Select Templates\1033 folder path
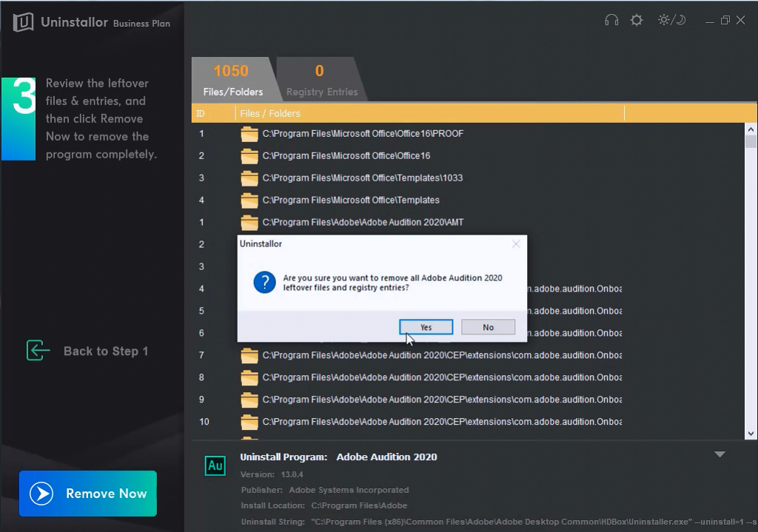Viewport: 758px width, 532px height. pyautogui.click(x=363, y=178)
